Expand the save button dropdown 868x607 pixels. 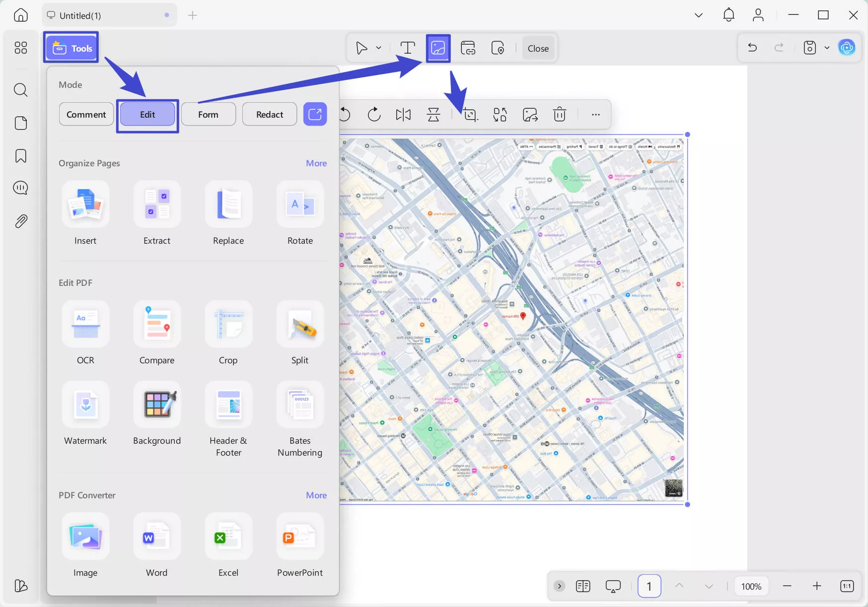tap(826, 48)
